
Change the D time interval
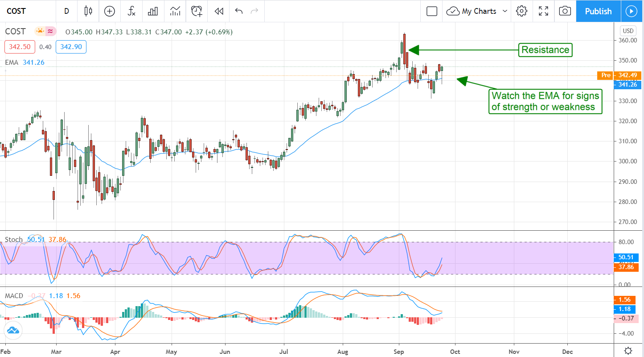[x=67, y=11]
